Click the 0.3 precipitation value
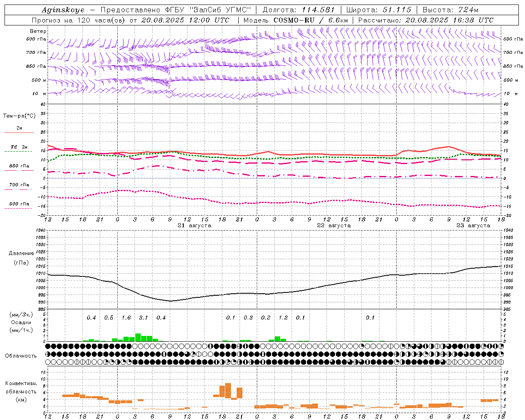The width and height of the screenshot is (525, 420). click(x=248, y=318)
